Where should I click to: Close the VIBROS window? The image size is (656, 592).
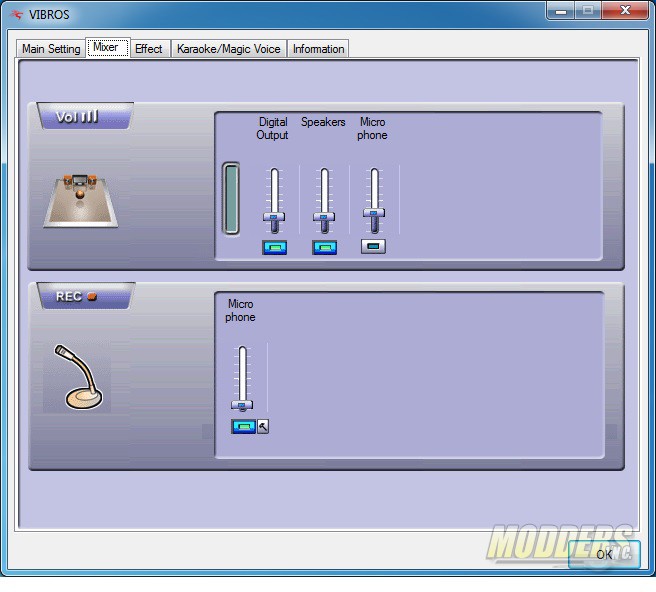click(625, 10)
